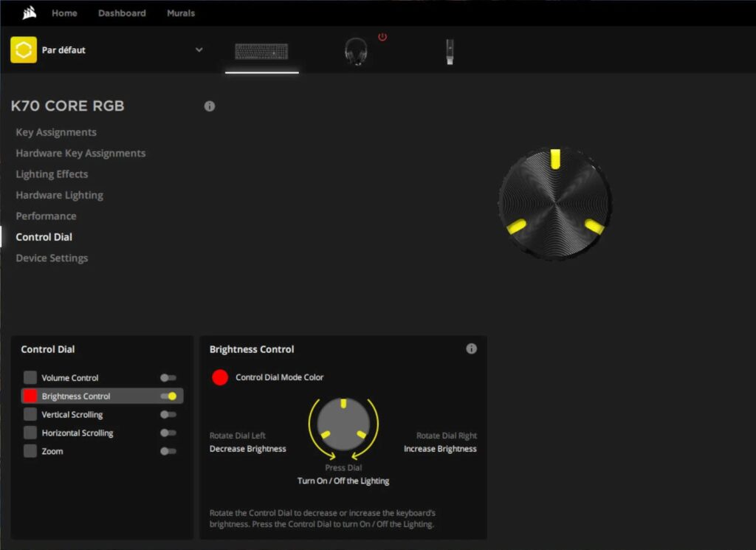Open Lighting Effects in the sidebar
Viewport: 756px width, 550px height.
pyautogui.click(x=52, y=174)
